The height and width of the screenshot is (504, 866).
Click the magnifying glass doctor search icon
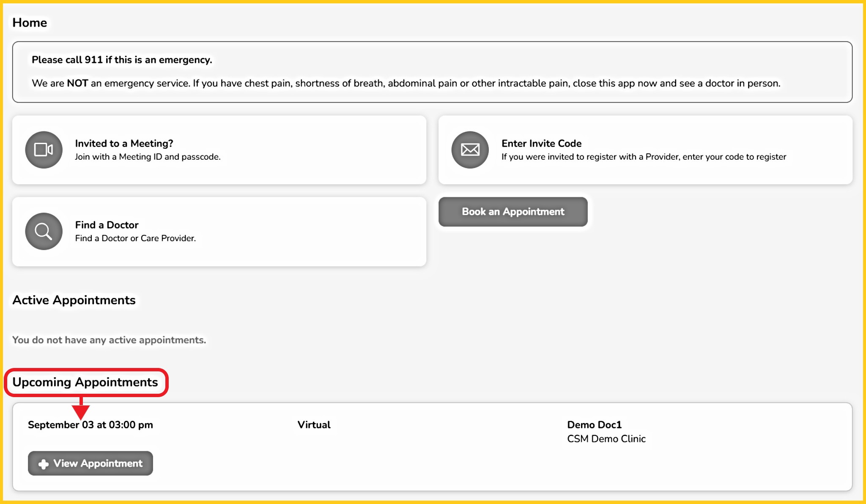pyautogui.click(x=44, y=231)
